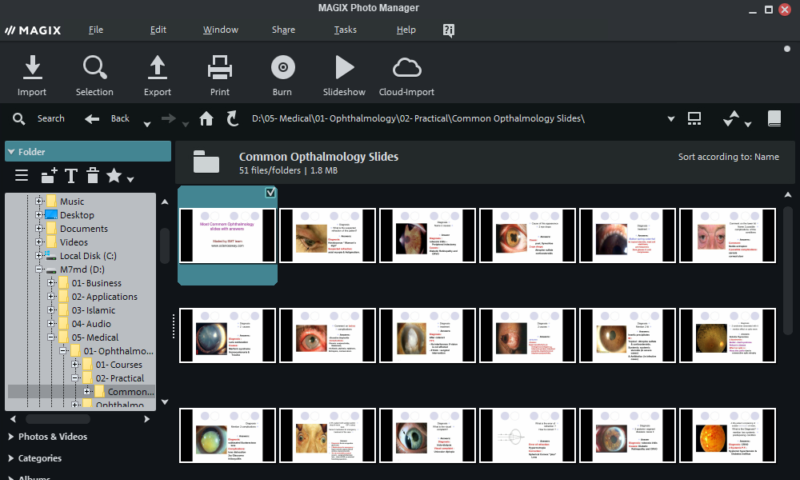
Task: Click the rename T icon
Action: point(71,175)
